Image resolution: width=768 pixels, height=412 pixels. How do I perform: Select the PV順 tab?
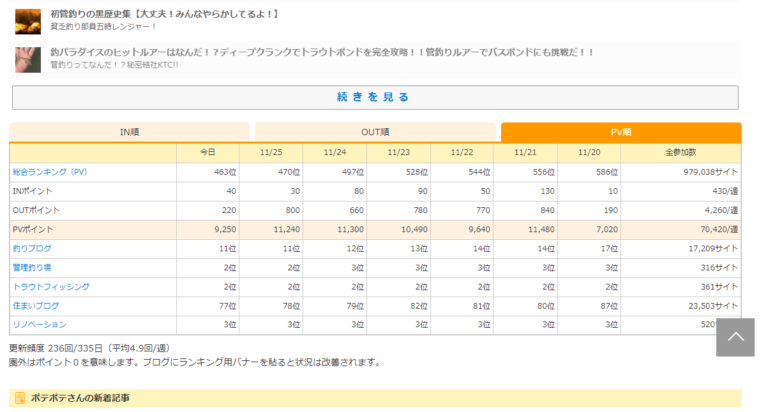point(620,132)
